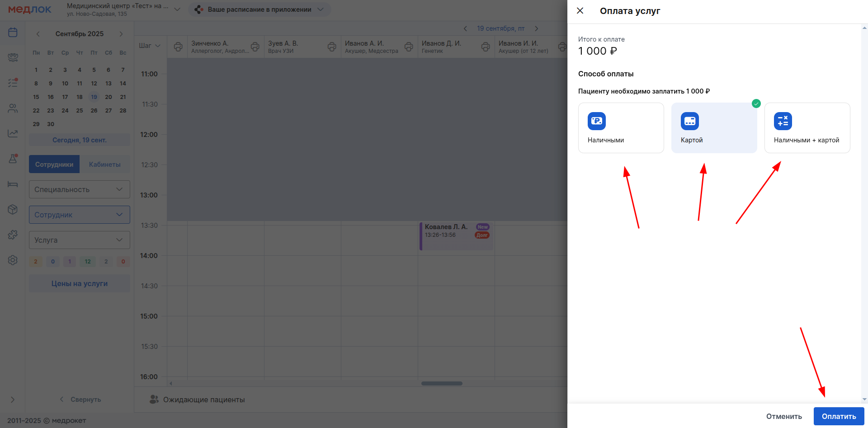Screen dimensions: 868x428
Task: Select the Наличными cash payment option
Action: (x=621, y=128)
